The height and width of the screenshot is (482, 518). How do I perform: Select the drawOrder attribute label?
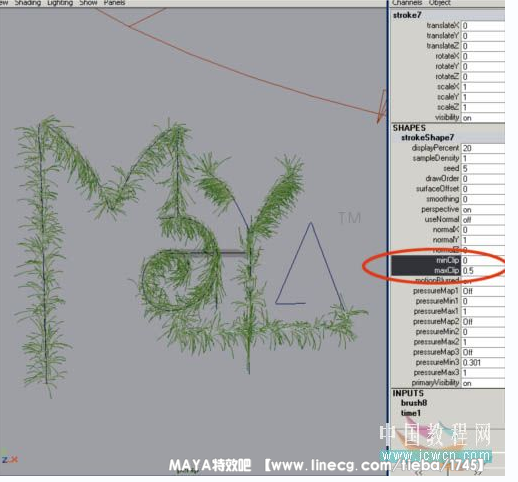click(442, 178)
